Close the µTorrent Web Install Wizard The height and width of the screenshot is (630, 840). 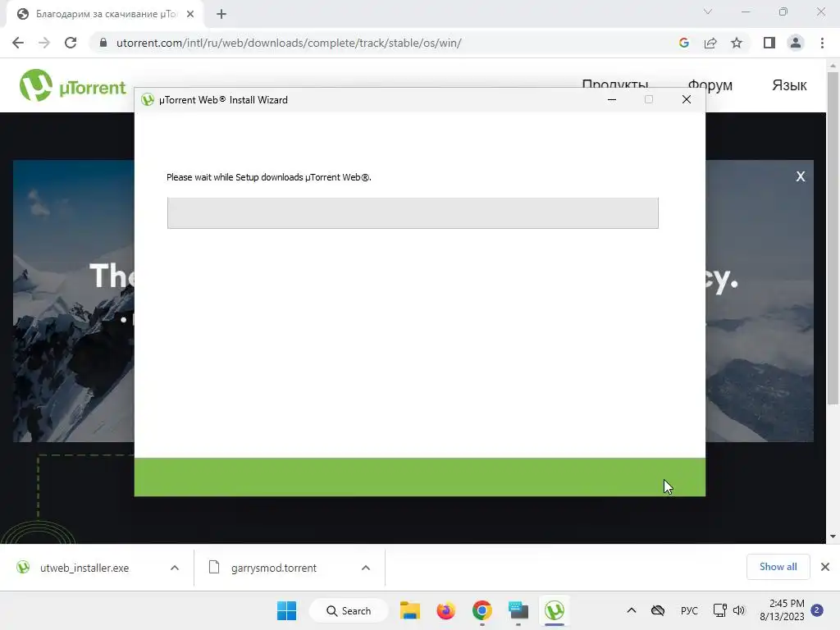click(687, 99)
